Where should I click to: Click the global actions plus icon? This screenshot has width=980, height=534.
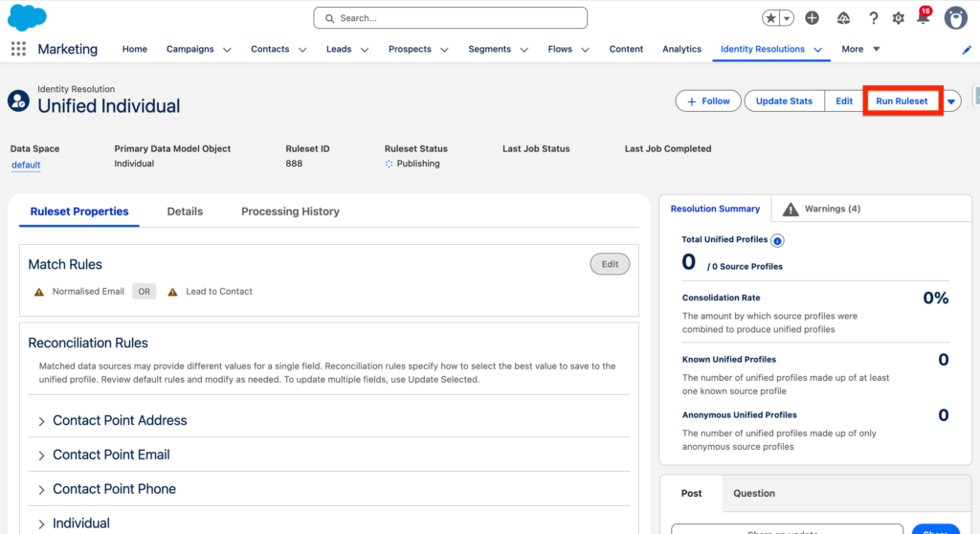(x=812, y=18)
